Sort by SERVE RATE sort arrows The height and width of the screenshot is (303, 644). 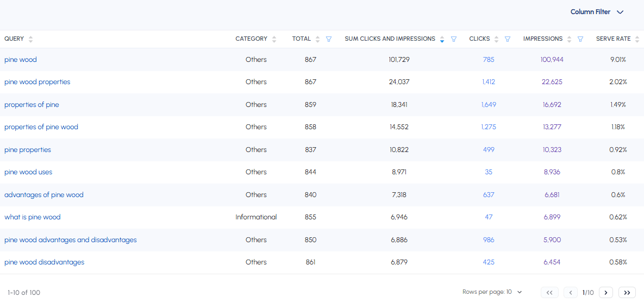coord(637,39)
